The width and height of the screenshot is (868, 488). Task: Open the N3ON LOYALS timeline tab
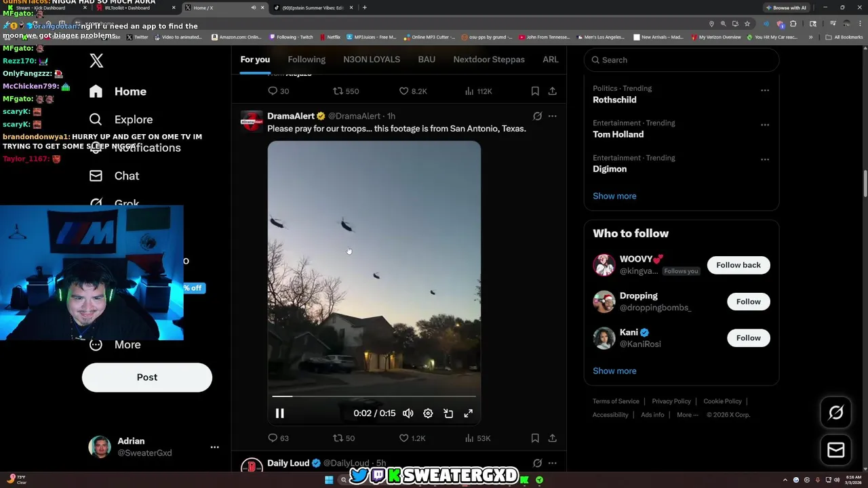coord(372,60)
